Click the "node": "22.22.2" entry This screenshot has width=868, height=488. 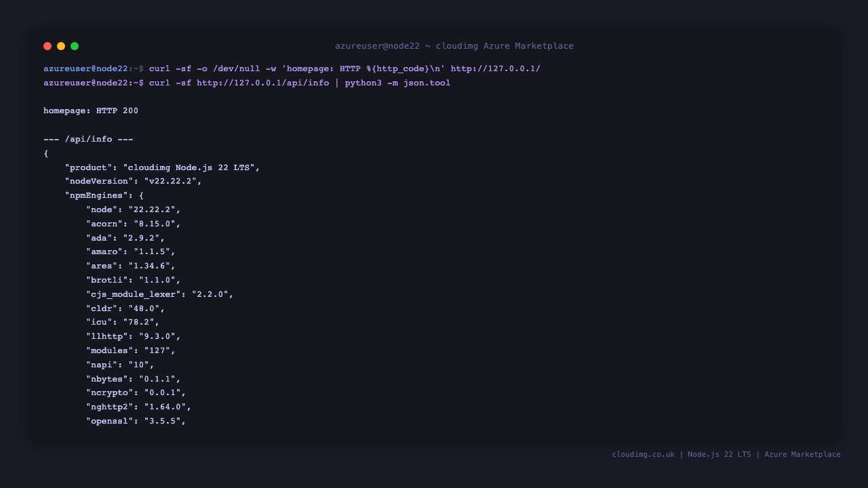[134, 209]
